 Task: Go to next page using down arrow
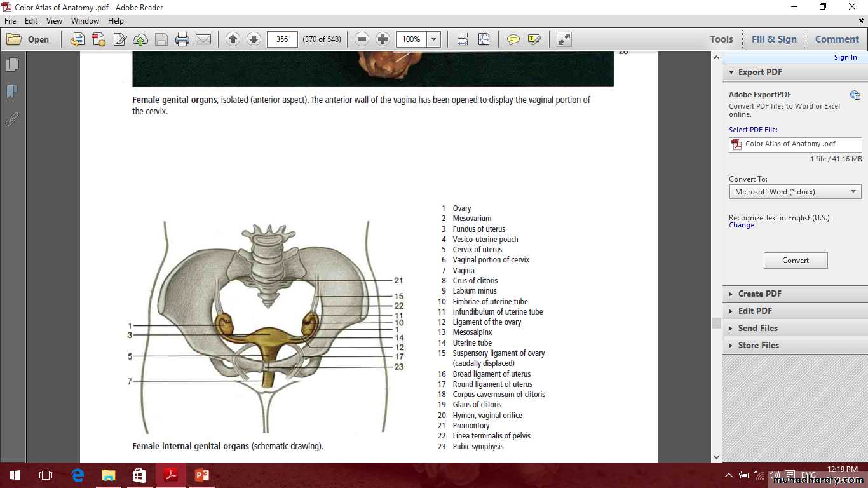(254, 39)
